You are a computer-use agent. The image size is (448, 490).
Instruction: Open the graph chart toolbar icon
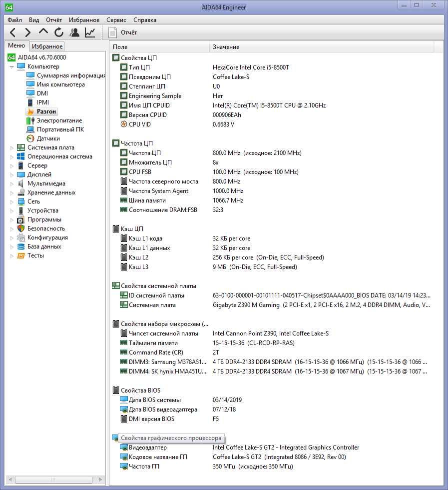point(90,32)
